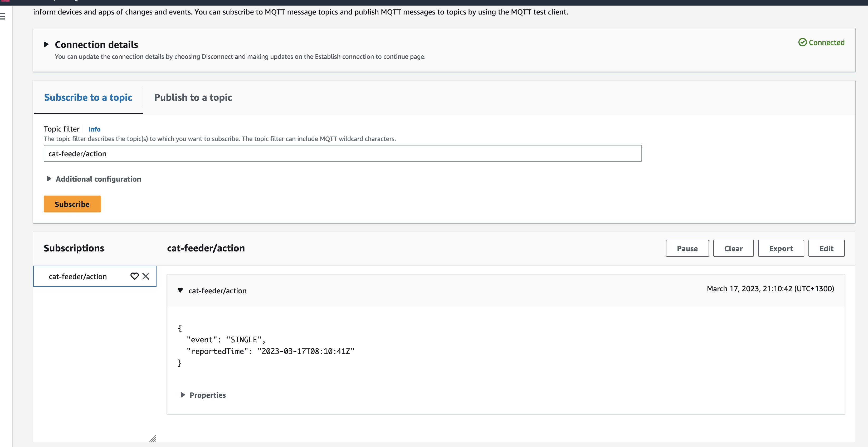Click the Subscriptions panel heading

click(x=74, y=248)
